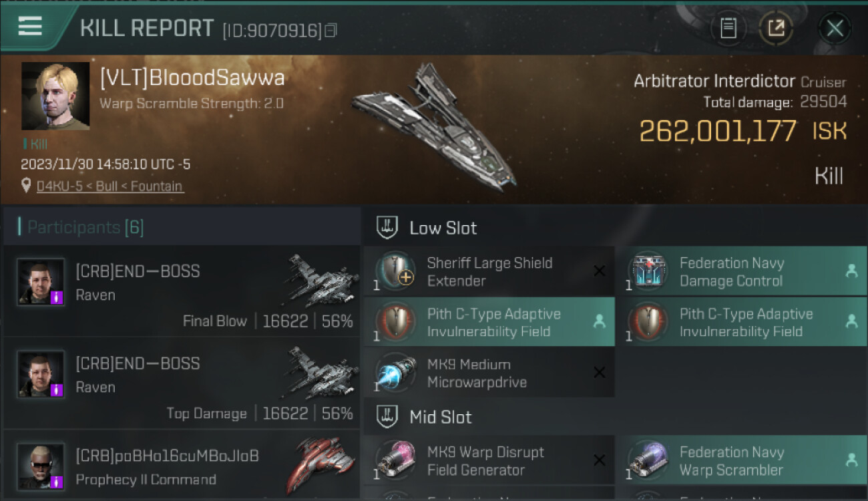
Task: Open the D4KU-5 location link
Action: (110, 186)
